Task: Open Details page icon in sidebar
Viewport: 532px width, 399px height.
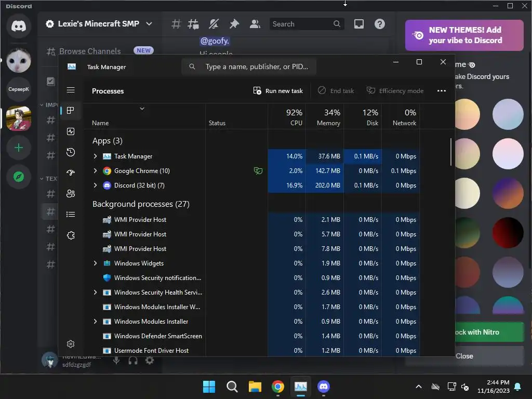Action: 71,214
